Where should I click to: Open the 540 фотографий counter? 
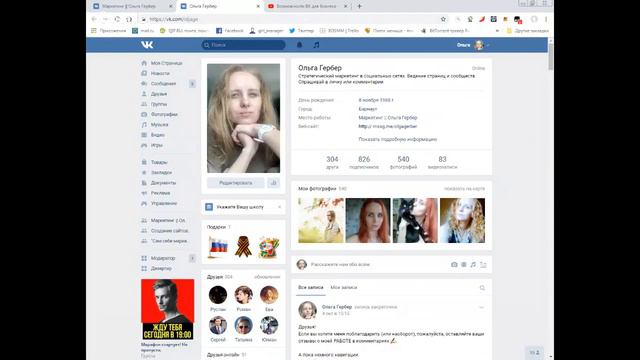(x=403, y=162)
